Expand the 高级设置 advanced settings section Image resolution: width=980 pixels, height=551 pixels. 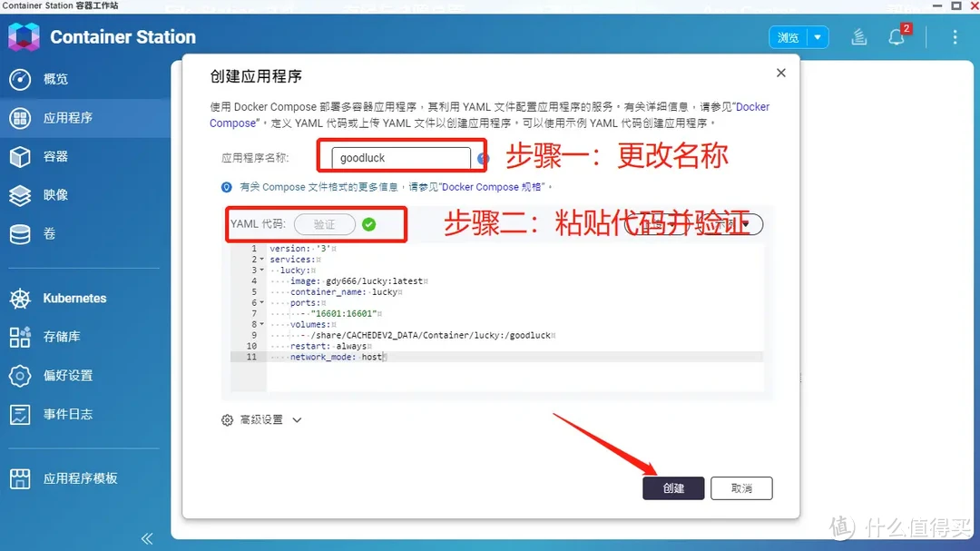click(263, 419)
